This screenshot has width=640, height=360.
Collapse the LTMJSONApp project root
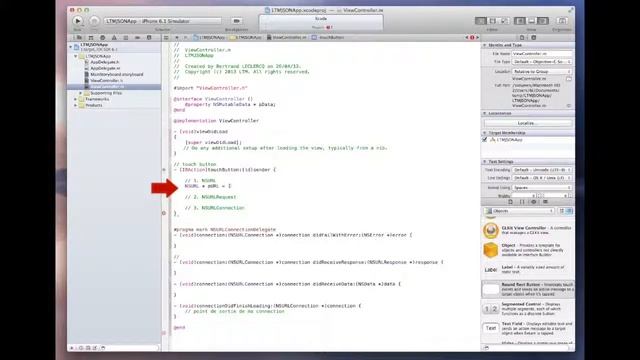[x=71, y=47]
